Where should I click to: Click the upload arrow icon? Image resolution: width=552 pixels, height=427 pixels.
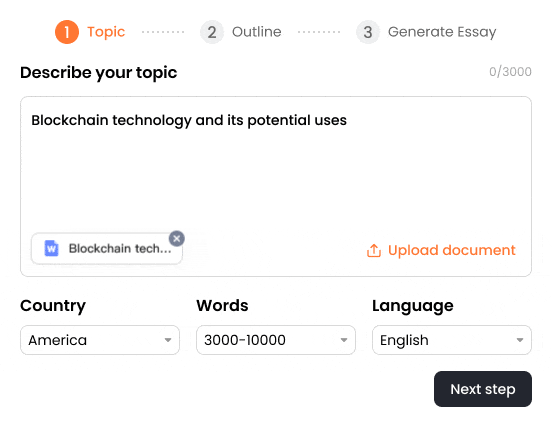(x=374, y=251)
